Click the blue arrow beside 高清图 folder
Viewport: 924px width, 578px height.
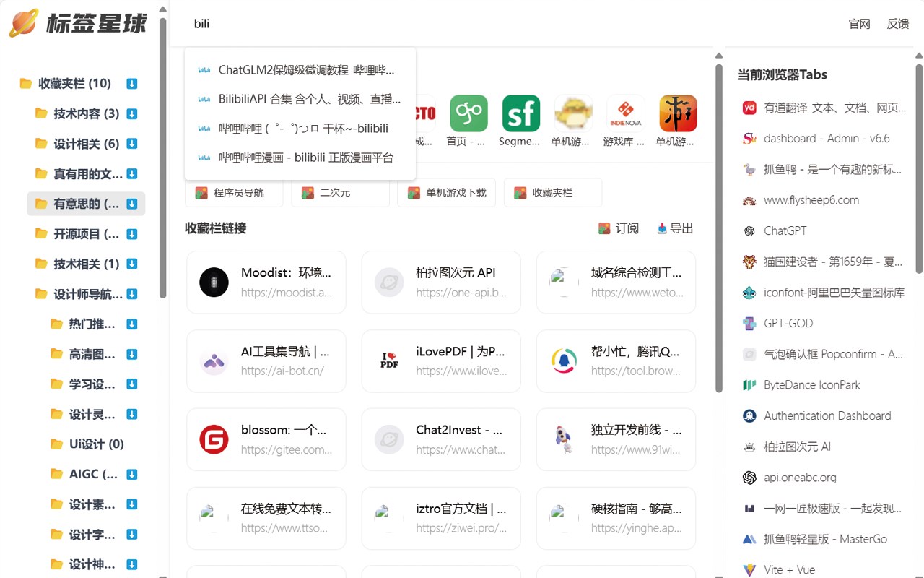click(132, 354)
